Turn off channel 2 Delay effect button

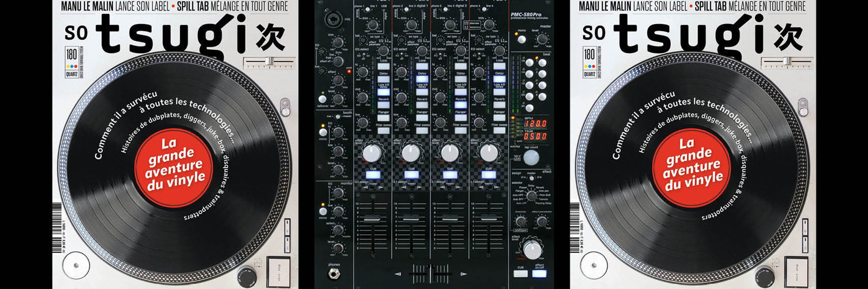[422, 79]
